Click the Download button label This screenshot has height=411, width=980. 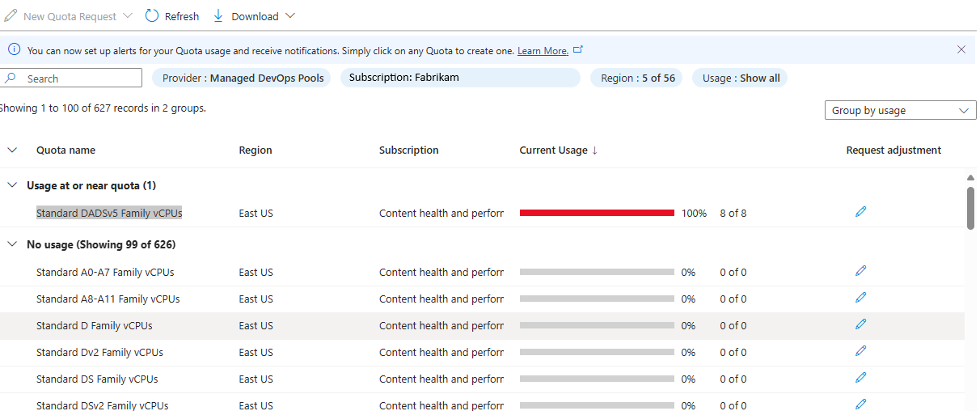(x=255, y=16)
